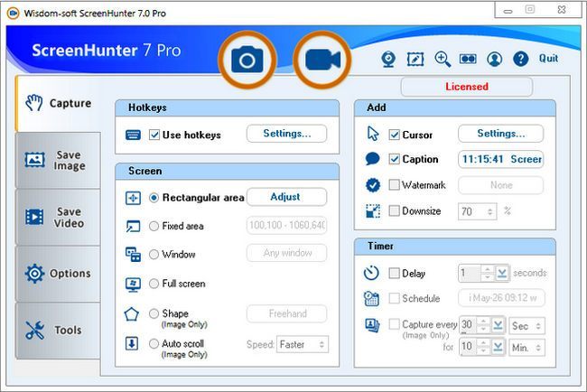Toggle the Cursor checkbox
The width and height of the screenshot is (587, 392).
pos(395,135)
